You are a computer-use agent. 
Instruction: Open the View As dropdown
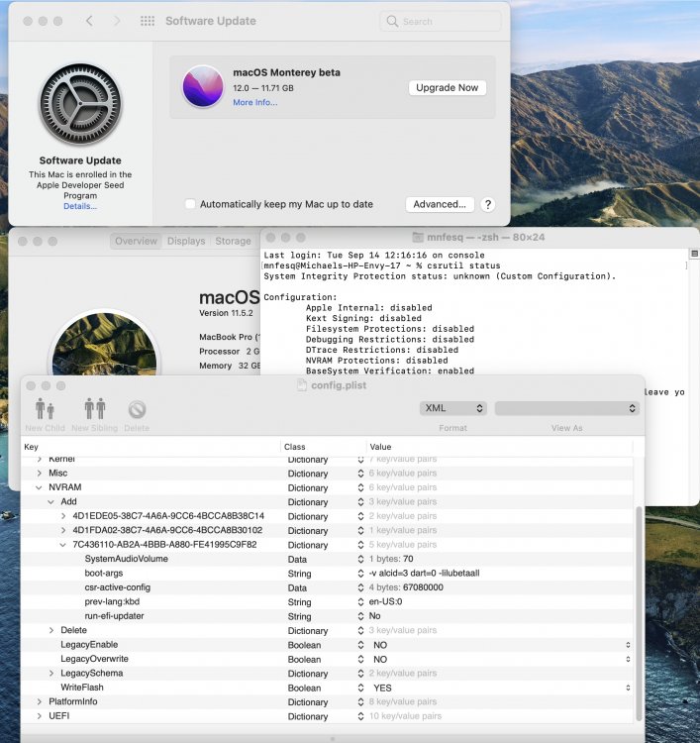[567, 408]
